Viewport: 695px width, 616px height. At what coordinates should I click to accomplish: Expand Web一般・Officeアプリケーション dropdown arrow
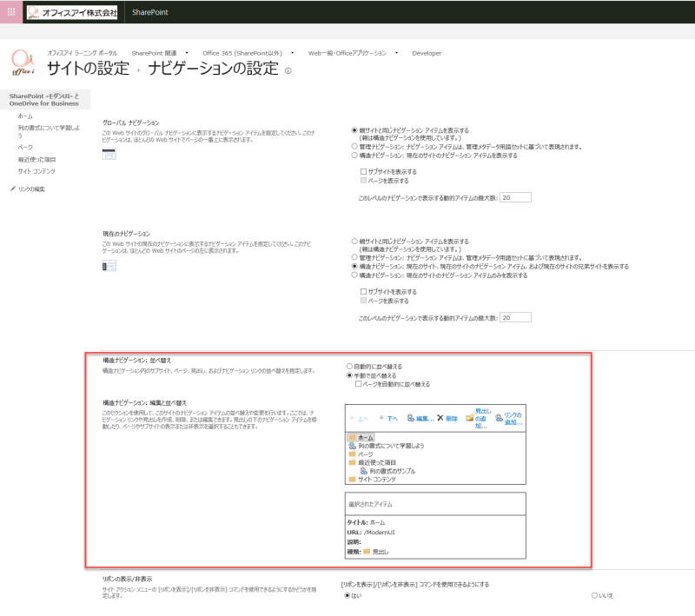tap(396, 53)
